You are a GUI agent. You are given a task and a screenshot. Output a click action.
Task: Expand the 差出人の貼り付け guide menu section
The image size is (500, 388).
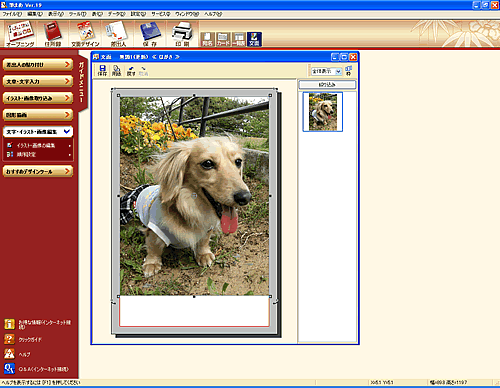tap(38, 65)
